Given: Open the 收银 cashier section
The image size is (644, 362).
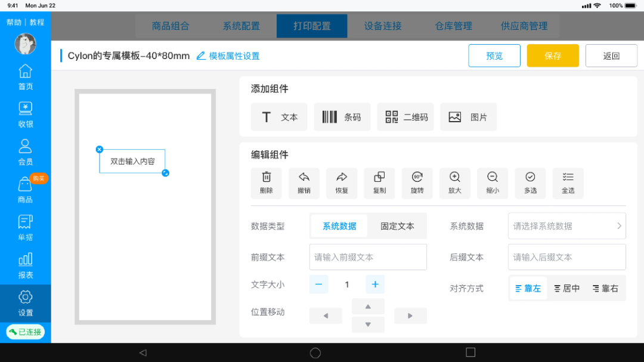Looking at the screenshot, I should [x=25, y=115].
